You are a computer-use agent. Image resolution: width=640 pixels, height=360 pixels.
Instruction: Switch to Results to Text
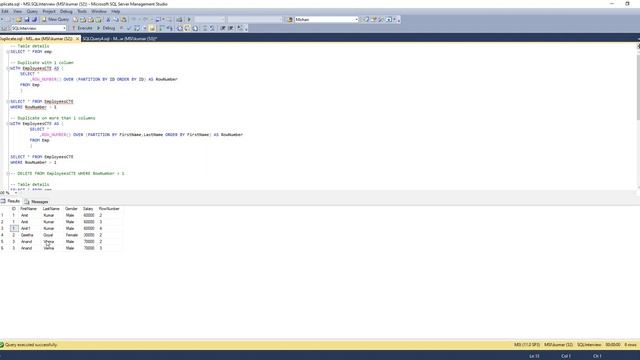coord(180,28)
